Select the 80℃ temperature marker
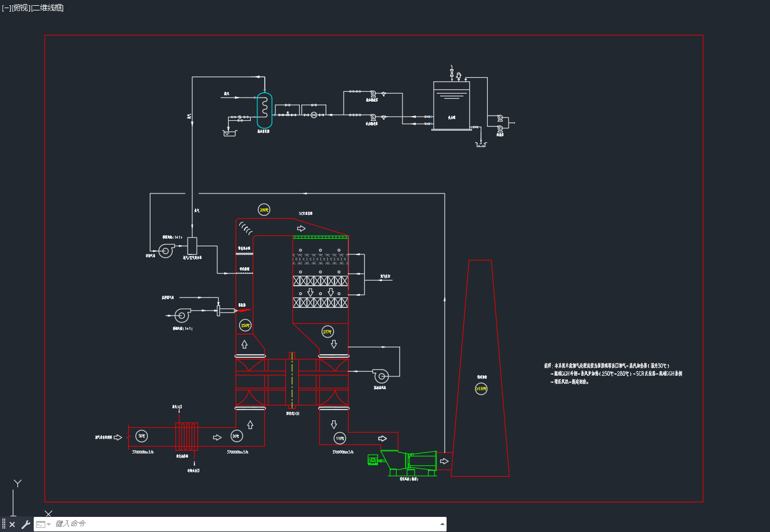The height and width of the screenshot is (532, 770). (236, 436)
